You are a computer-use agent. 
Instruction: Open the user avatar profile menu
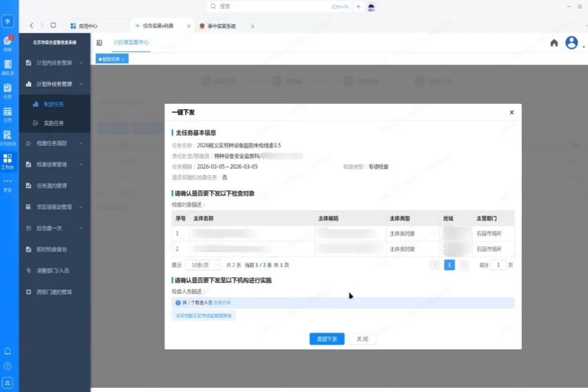[x=571, y=43]
